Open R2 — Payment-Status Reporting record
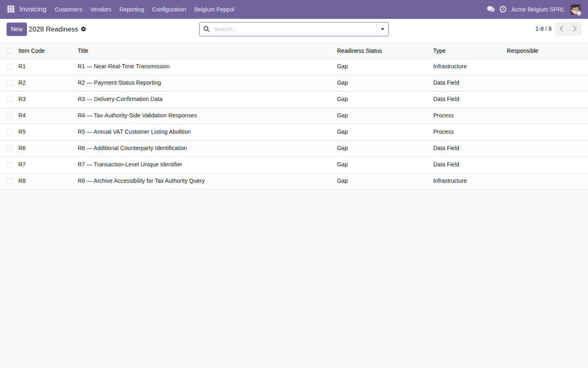 pyautogui.click(x=119, y=83)
